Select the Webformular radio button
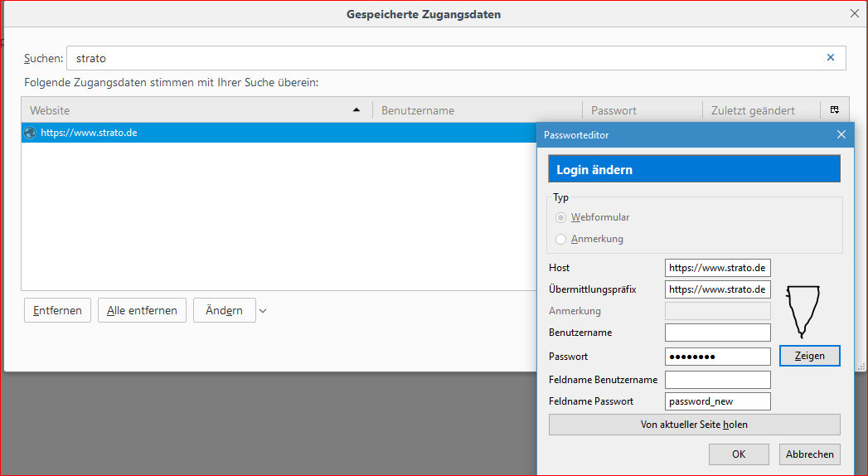 (560, 217)
